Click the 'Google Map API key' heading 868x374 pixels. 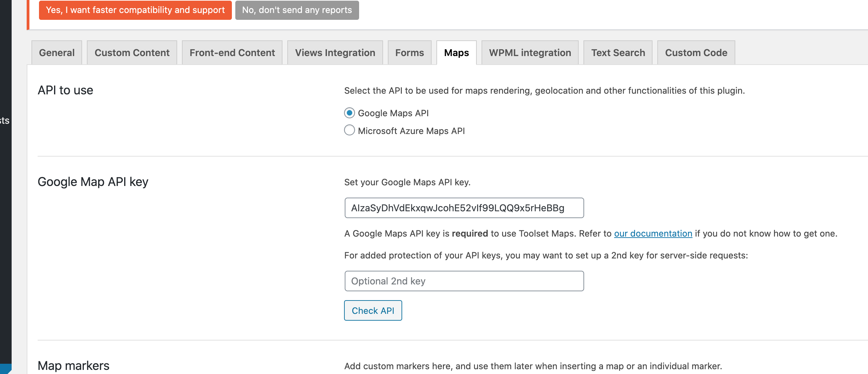(x=93, y=182)
